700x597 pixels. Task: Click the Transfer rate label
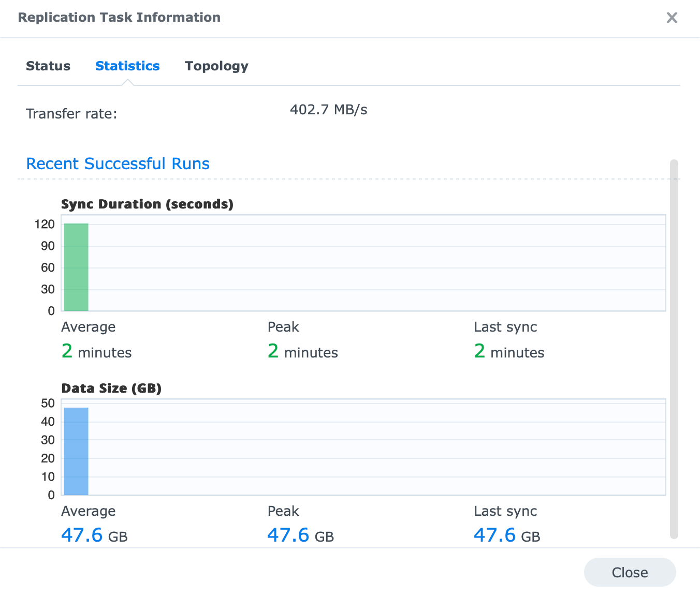click(71, 114)
